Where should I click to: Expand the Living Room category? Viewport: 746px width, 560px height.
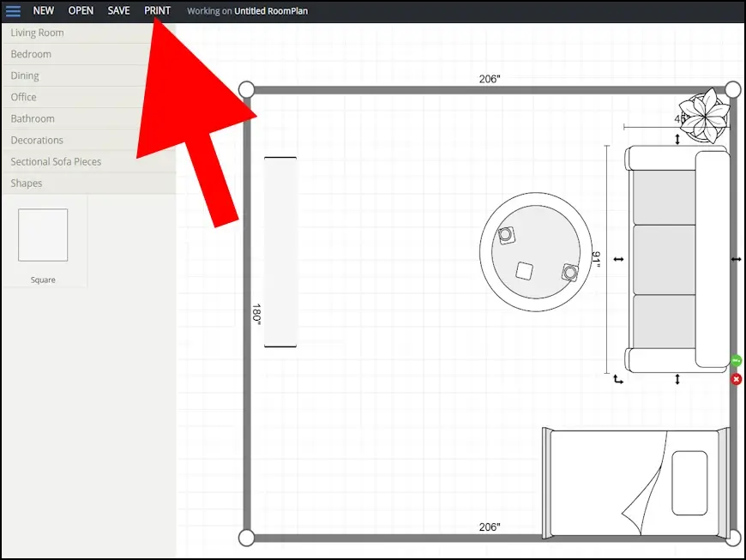(38, 33)
